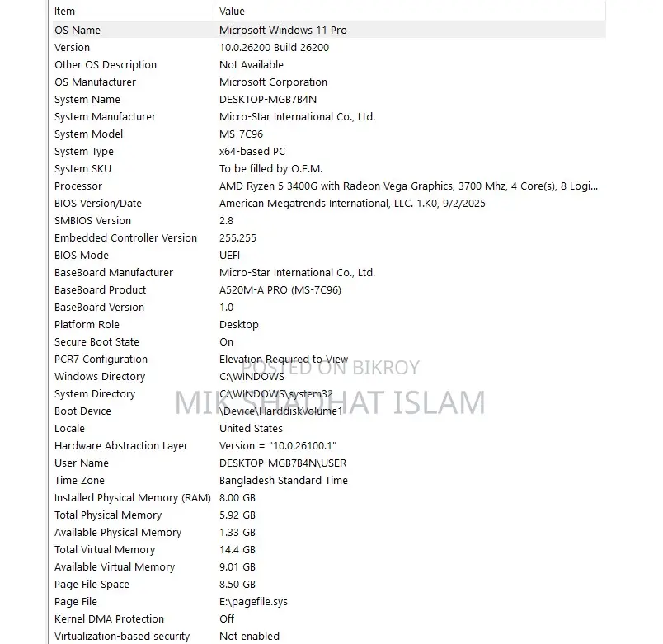
Task: Click value 10.0.26200 Build 26200
Action: [274, 47]
